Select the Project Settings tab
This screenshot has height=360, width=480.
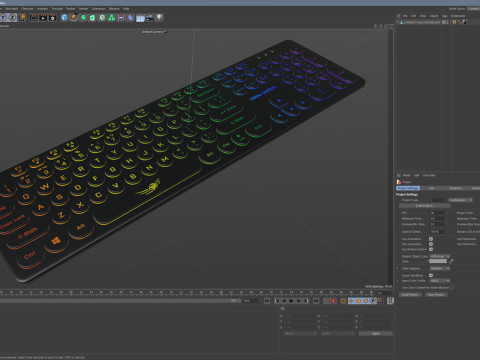point(408,188)
